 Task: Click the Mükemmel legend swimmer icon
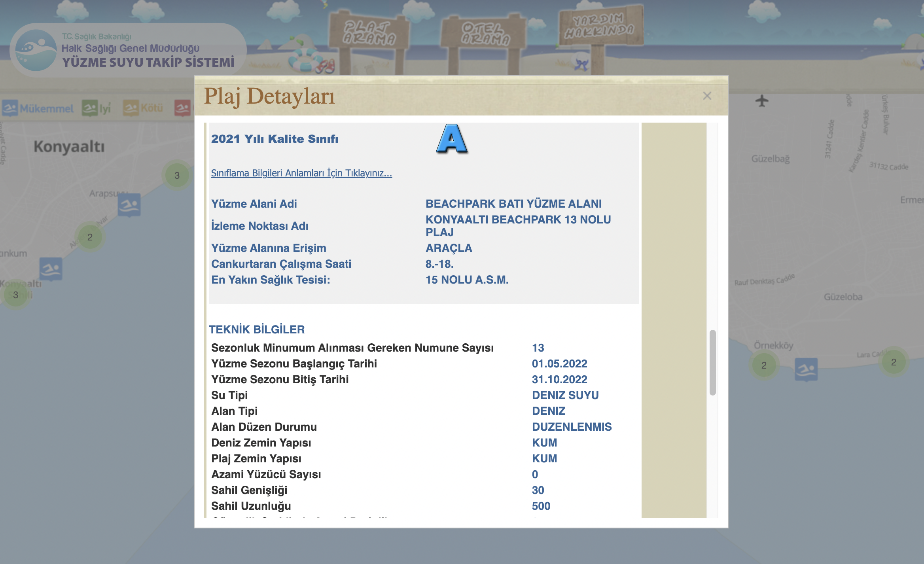pos(10,108)
